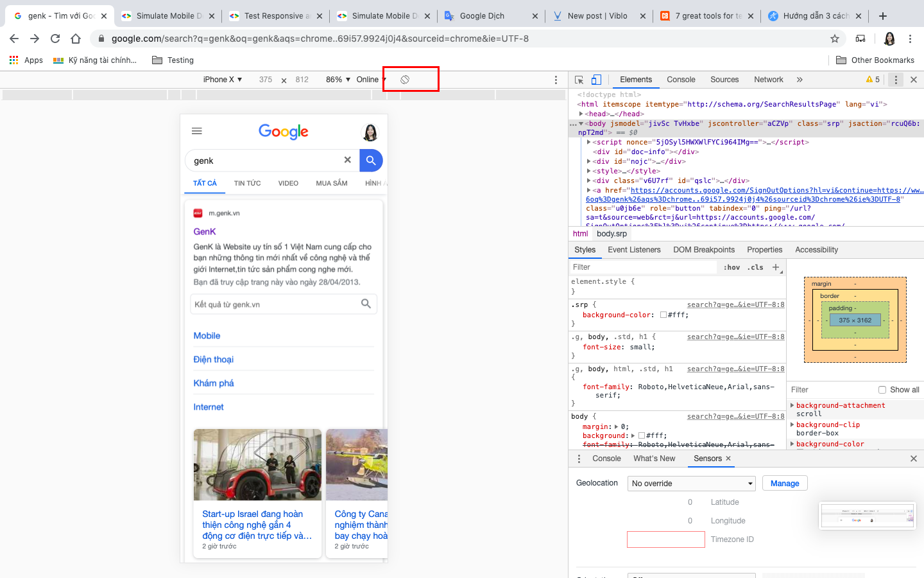Open the GenK search result link
The image size is (924, 578).
point(205,231)
